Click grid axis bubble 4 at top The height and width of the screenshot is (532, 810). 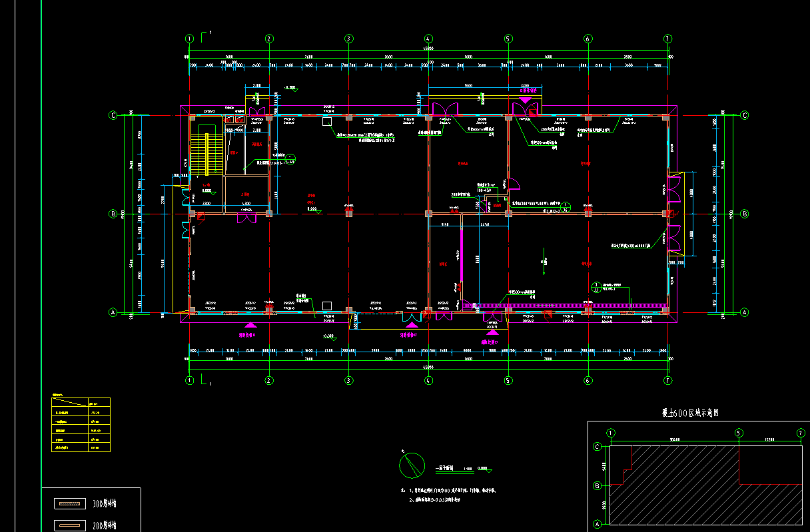428,39
